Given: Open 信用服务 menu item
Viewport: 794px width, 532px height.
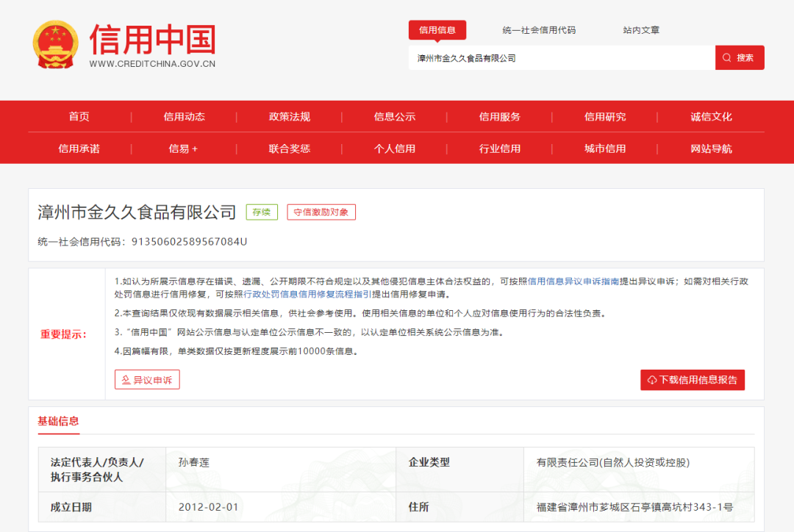Looking at the screenshot, I should (500, 116).
